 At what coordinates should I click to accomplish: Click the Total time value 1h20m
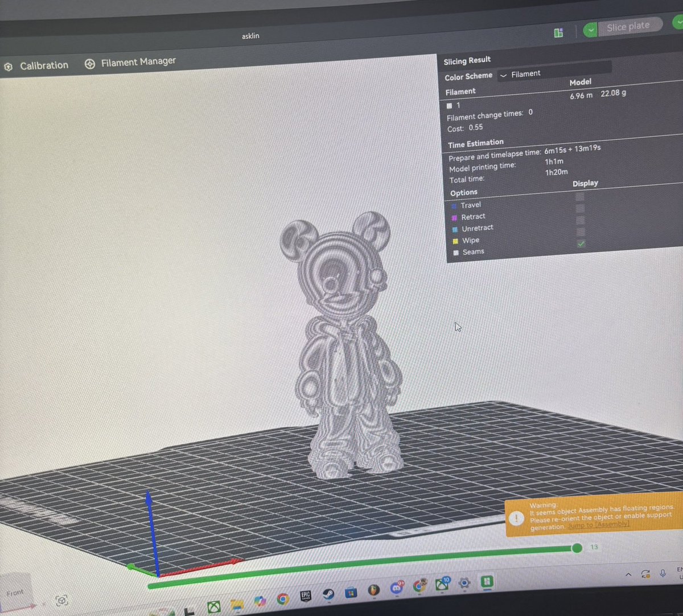[556, 172]
